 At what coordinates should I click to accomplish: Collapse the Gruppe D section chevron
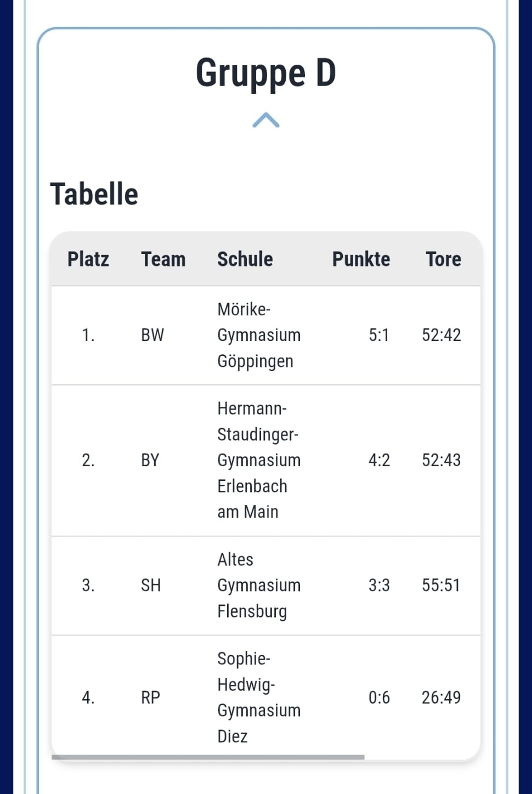pos(266,120)
